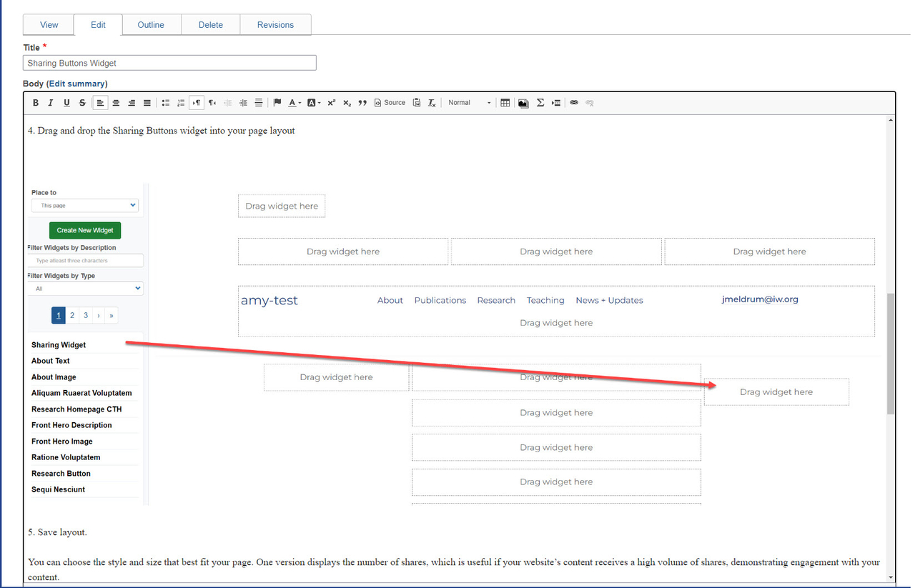Apply strikethrough to text
Viewport: 915px width, 588px height.
click(82, 103)
